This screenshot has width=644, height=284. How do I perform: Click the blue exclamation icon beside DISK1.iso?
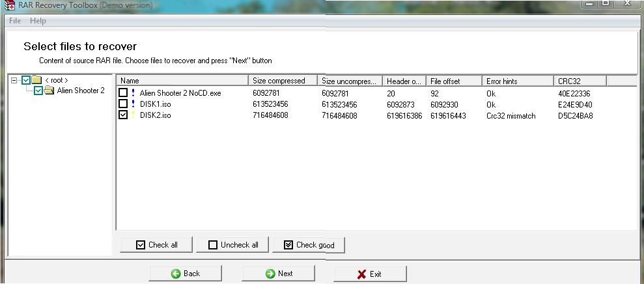tap(133, 104)
